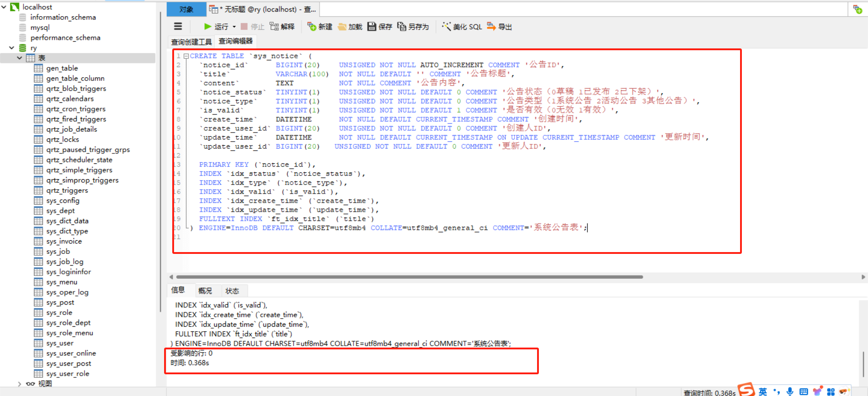Screen dimensions: 868x396
Task: Select the qrtz_fired_triggers table
Action: tap(76, 119)
